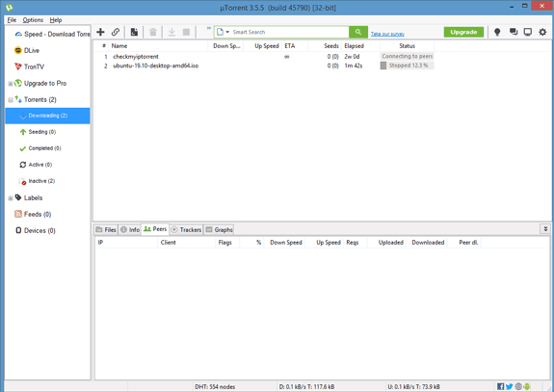554x392 pixels.
Task: Sort torrents by ETA column header
Action: pos(294,46)
